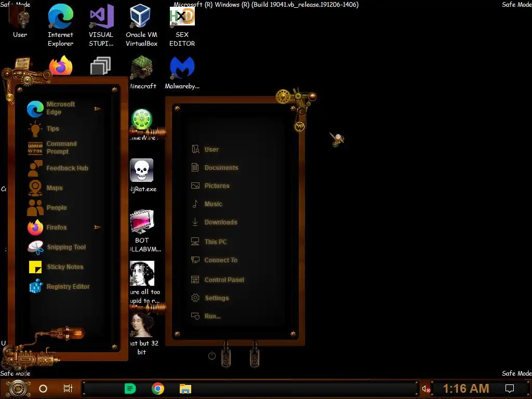The image size is (532, 399).
Task: Open File Explorer from taskbar
Action: coord(185,389)
